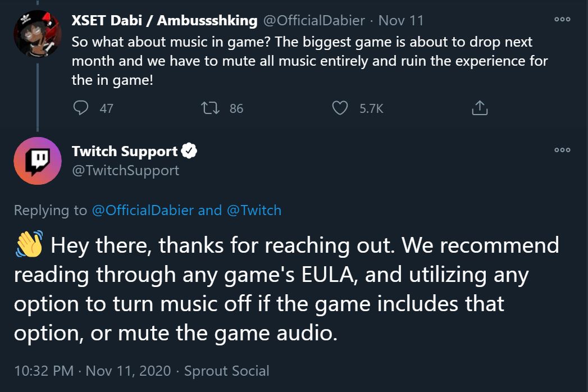
Task: Open the @Twitch mention in Replying to
Action: [254, 211]
